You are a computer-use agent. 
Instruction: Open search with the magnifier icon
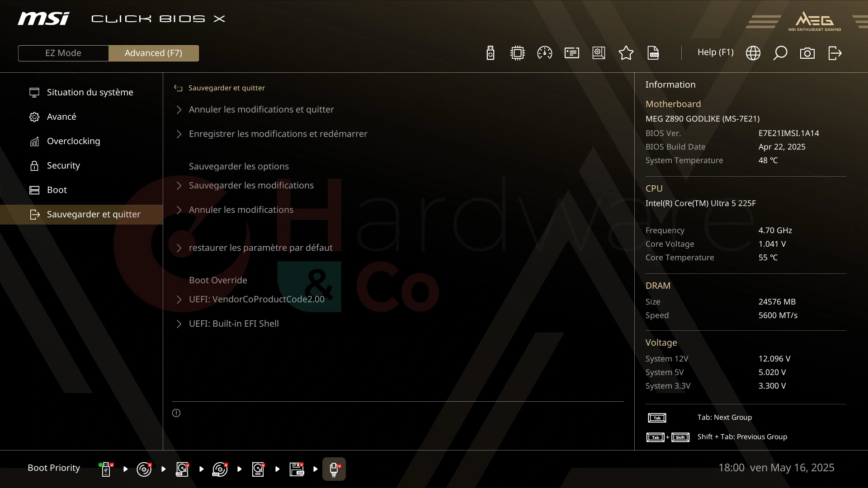pos(780,53)
